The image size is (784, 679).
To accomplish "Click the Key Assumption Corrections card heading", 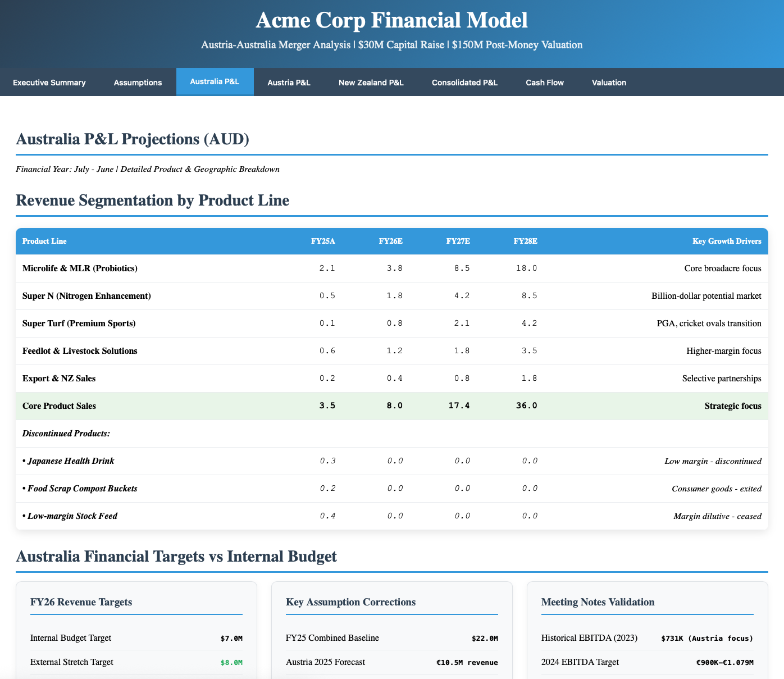I will 350,602.
